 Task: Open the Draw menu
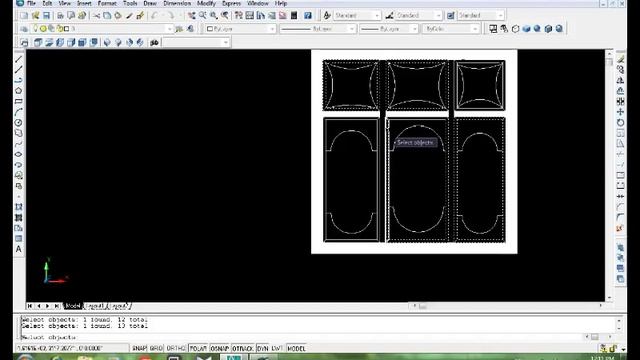click(x=150, y=3)
